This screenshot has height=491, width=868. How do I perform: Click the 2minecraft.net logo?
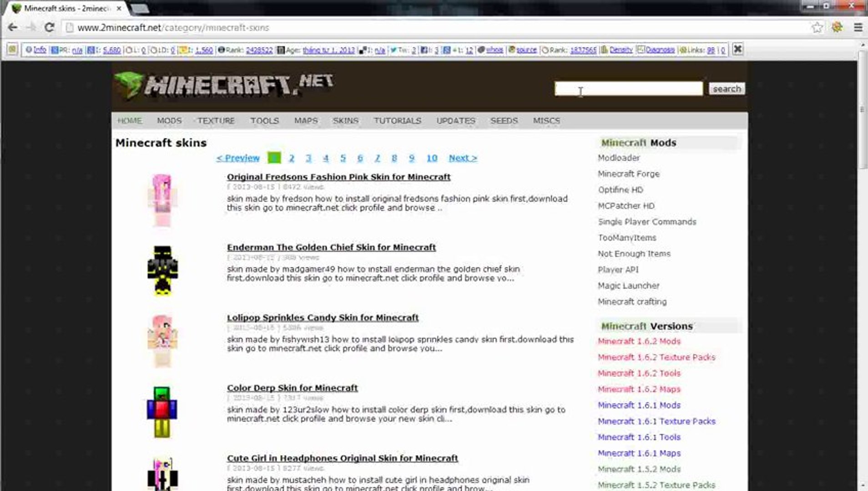(x=223, y=85)
